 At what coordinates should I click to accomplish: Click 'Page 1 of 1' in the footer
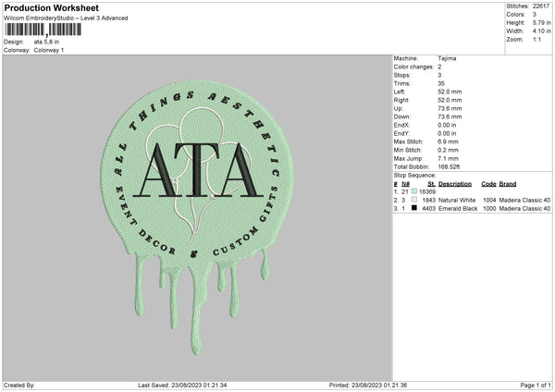point(536,386)
